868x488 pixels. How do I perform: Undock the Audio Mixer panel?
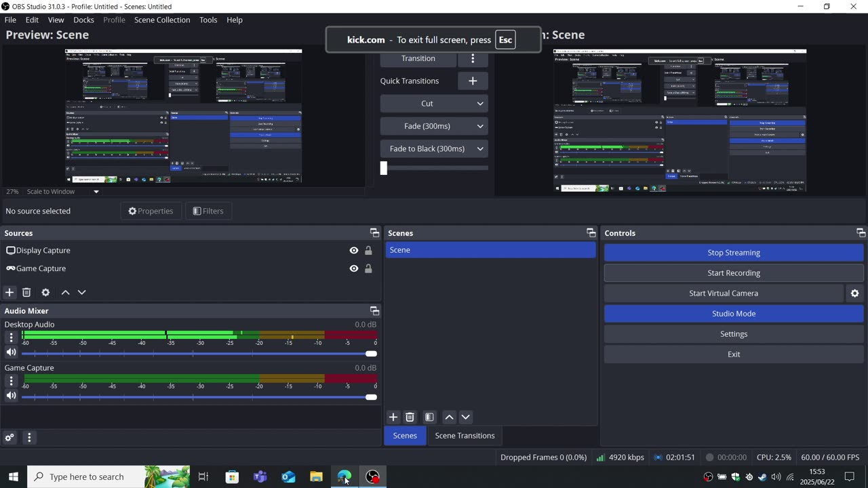coord(374,310)
